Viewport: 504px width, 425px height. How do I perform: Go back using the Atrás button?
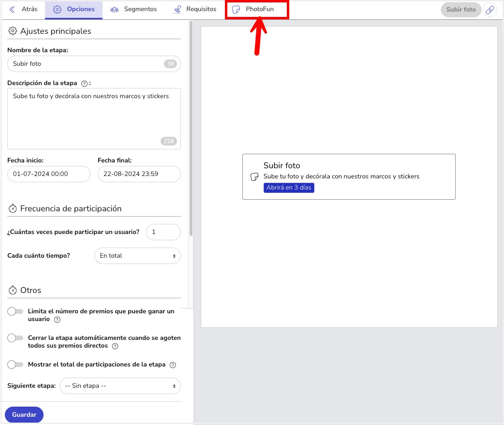point(23,10)
